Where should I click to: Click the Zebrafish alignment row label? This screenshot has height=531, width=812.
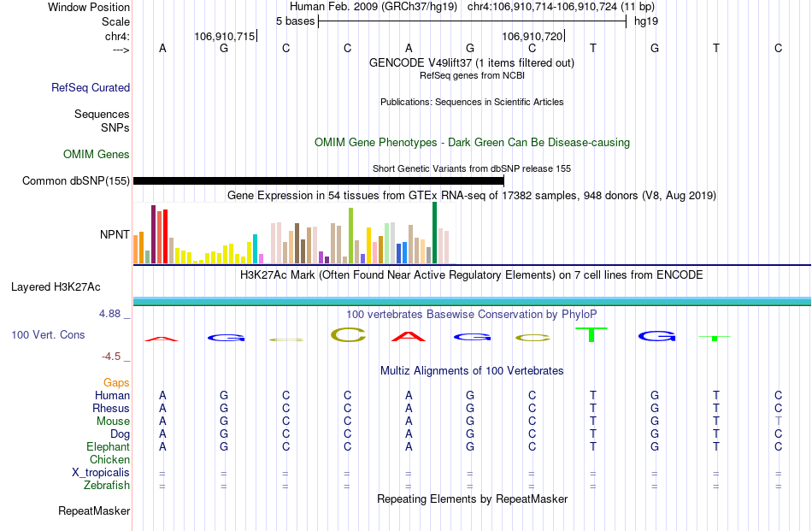point(107,486)
